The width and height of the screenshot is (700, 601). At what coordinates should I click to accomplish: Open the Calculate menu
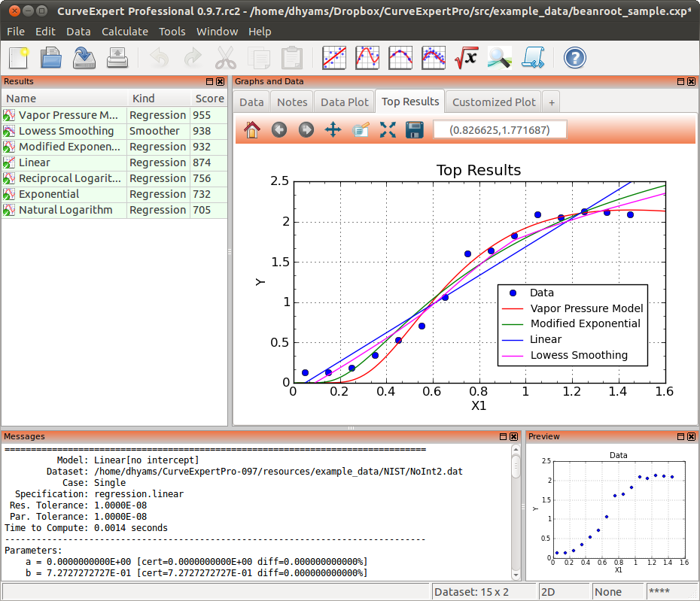click(124, 32)
